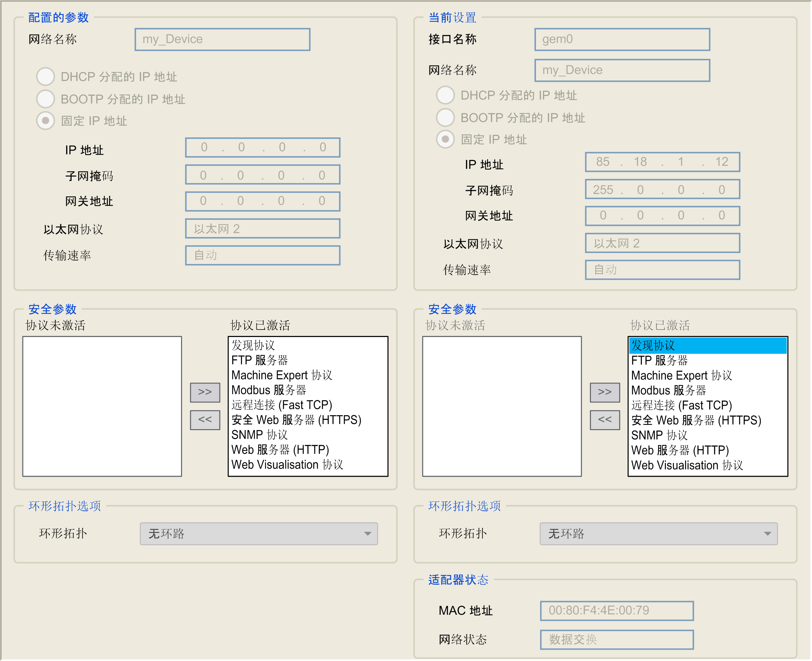Screen dimensions: 812x661
Task: Click the >> button in left 安全参数
Action: tap(205, 392)
